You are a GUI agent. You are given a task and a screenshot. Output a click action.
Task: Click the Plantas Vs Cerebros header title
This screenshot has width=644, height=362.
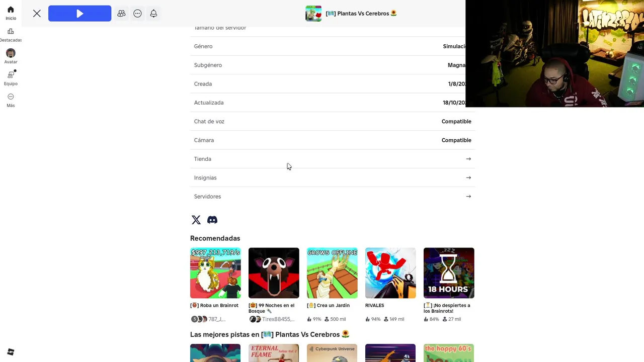pos(361,14)
